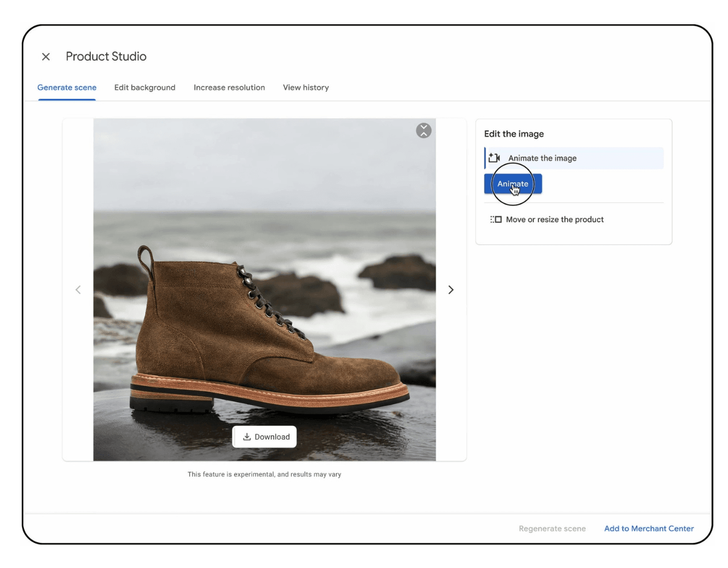Screen dimensions: 728x568
Task: Switch to the Edit background tab
Action: (x=145, y=87)
